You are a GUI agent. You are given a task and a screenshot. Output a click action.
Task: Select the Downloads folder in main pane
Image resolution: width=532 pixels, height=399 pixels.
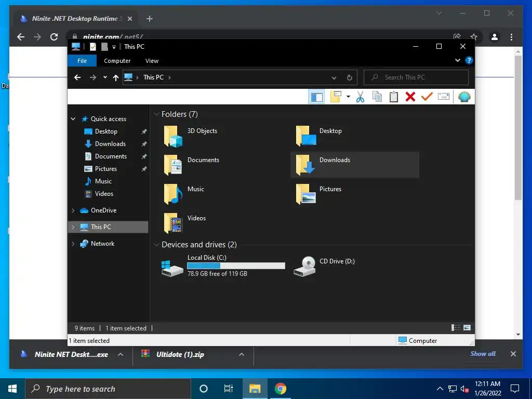(354, 165)
